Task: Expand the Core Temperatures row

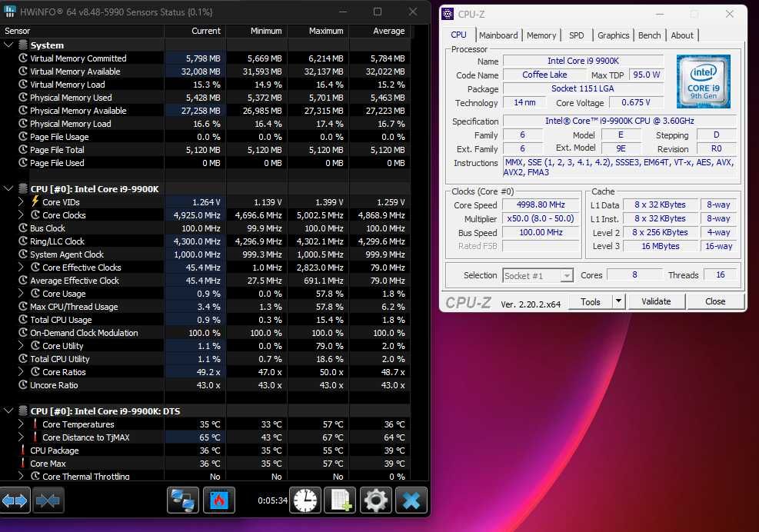Action: tap(21, 424)
